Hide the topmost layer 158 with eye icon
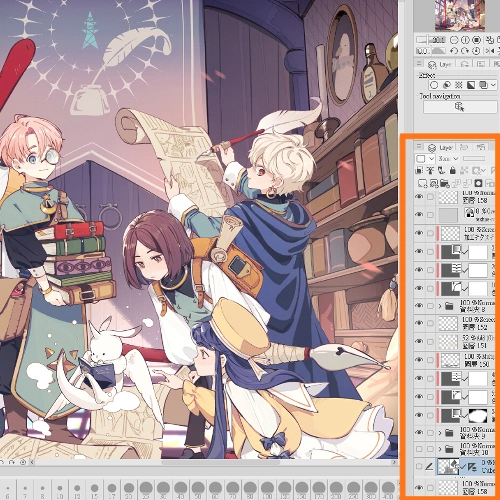Image resolution: width=500 pixels, height=500 pixels. (x=419, y=197)
